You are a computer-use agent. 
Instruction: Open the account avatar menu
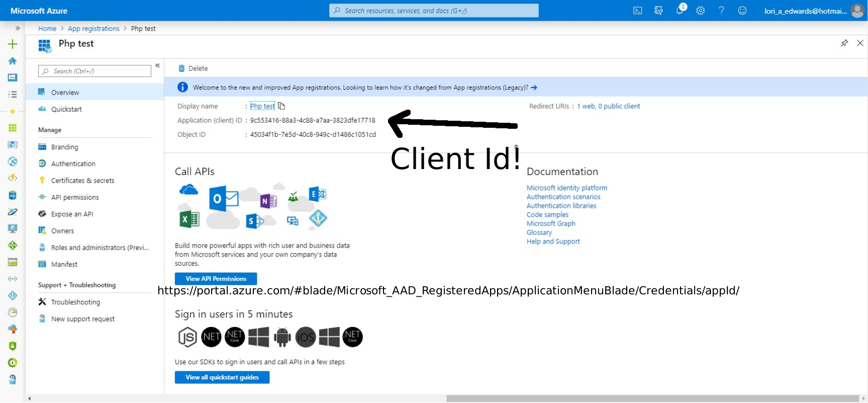click(857, 11)
